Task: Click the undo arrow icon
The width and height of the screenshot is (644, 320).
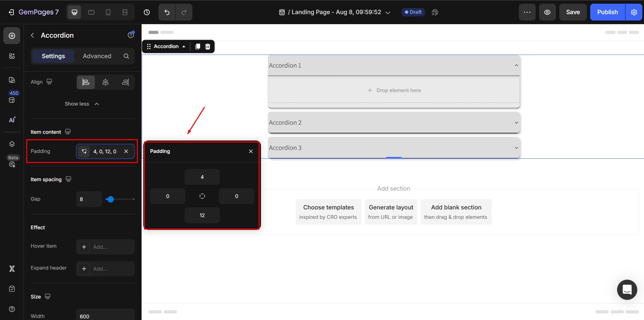Action: [x=167, y=12]
